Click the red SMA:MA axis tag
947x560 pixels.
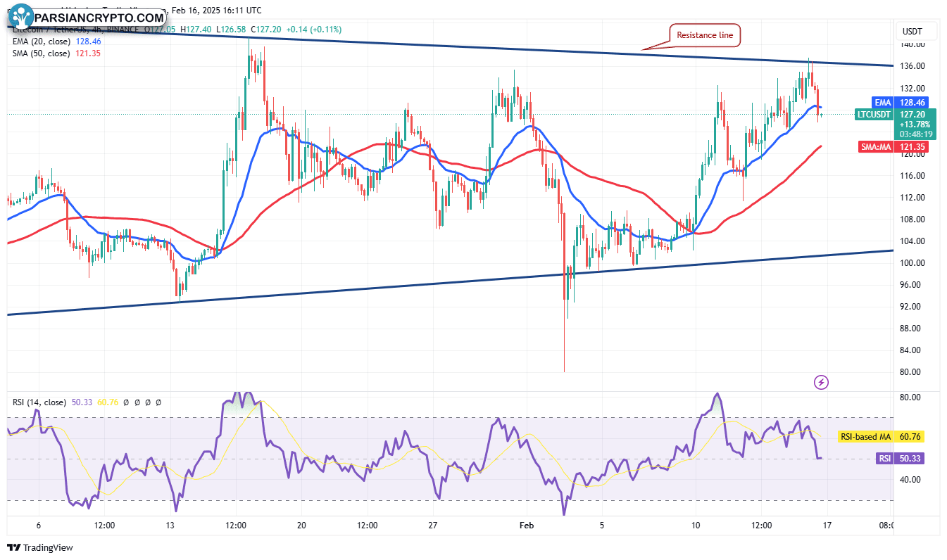point(876,147)
